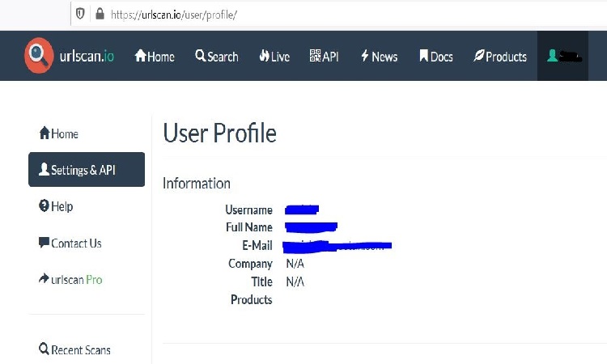Click the Products field label

tap(252, 299)
